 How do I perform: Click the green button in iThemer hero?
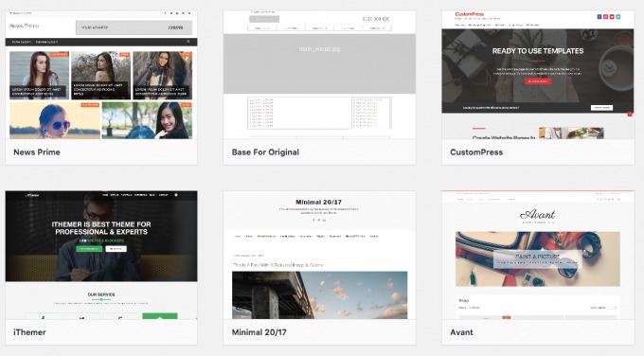click(x=89, y=249)
